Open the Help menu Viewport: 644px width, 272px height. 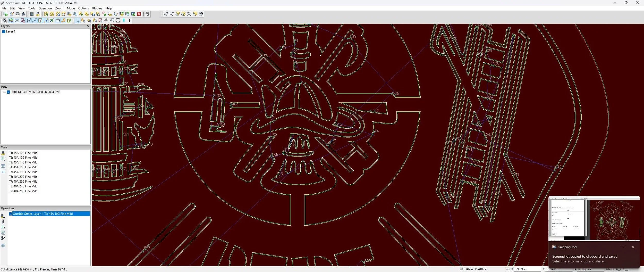[109, 8]
